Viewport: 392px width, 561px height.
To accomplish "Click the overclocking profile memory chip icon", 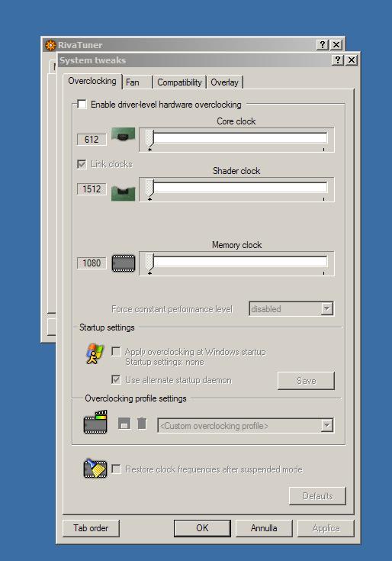I will click(95, 423).
